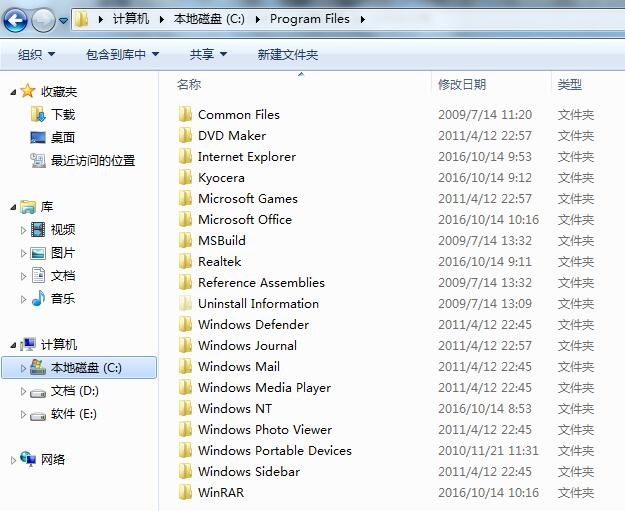625x511 pixels.
Task: Select the Windows Mail folder name
Action: pyautogui.click(x=239, y=366)
